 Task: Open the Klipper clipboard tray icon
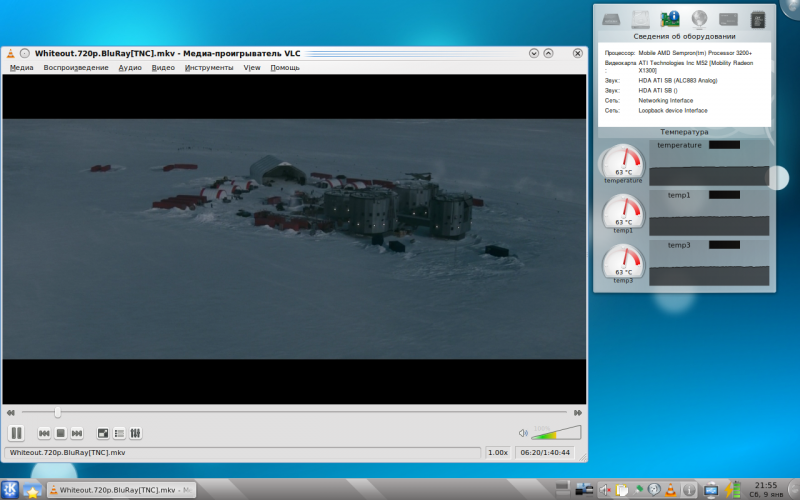click(x=621, y=490)
